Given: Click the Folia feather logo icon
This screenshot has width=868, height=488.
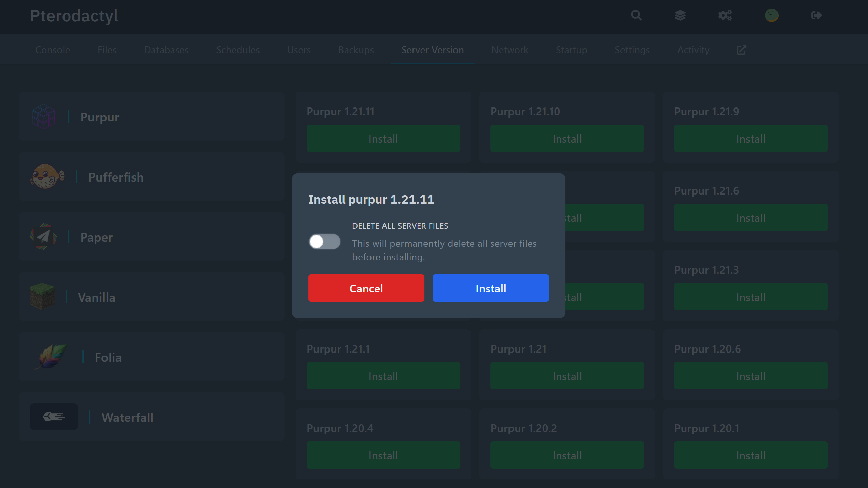Looking at the screenshot, I should click(x=51, y=357).
